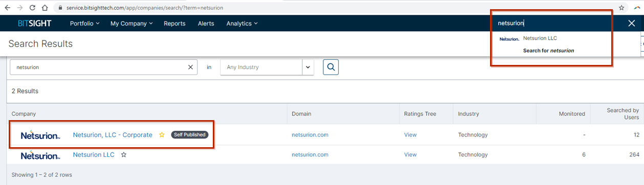Bookmark this page with star icon
The image size is (644, 185).
621,8
